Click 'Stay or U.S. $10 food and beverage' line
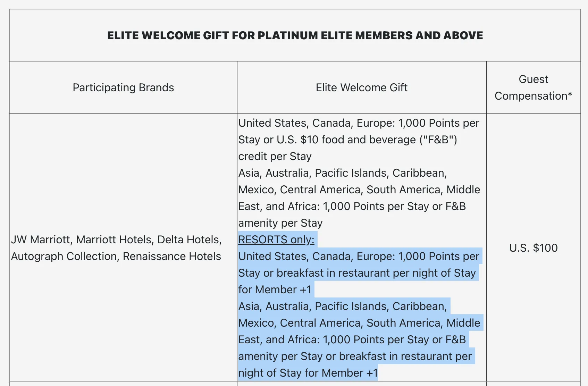The height and width of the screenshot is (386, 588). pyautogui.click(x=348, y=140)
